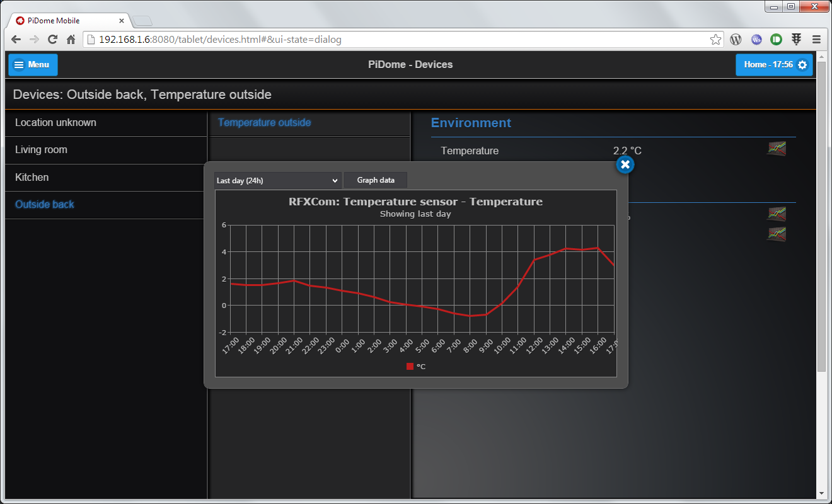Click the Graph data button

pyautogui.click(x=376, y=180)
